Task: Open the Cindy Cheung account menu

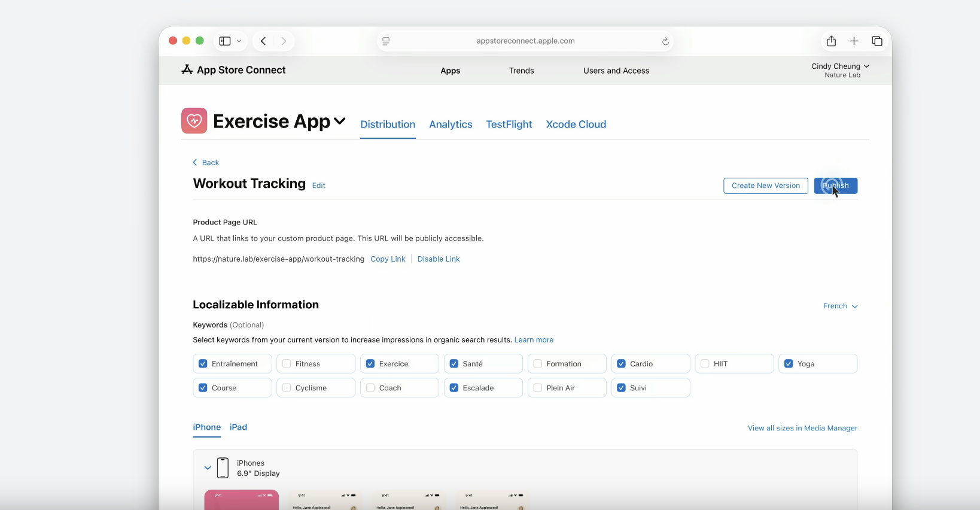Action: click(x=840, y=70)
